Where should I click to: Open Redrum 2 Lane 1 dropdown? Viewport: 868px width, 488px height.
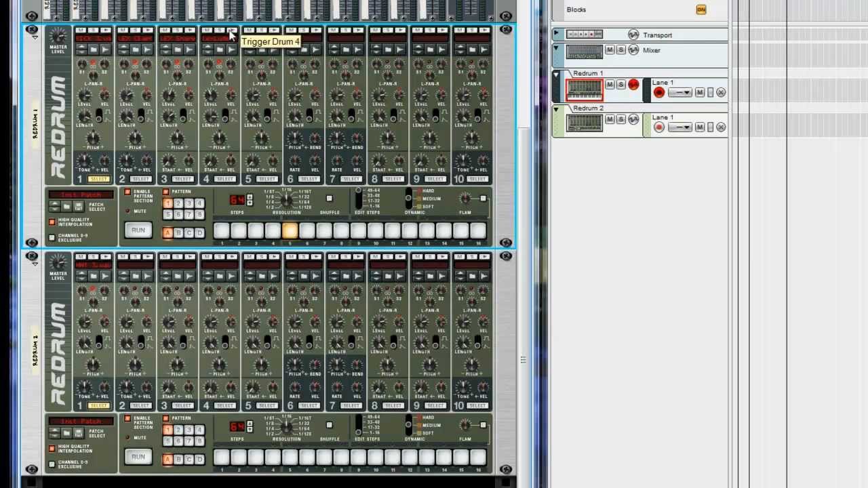[680, 127]
